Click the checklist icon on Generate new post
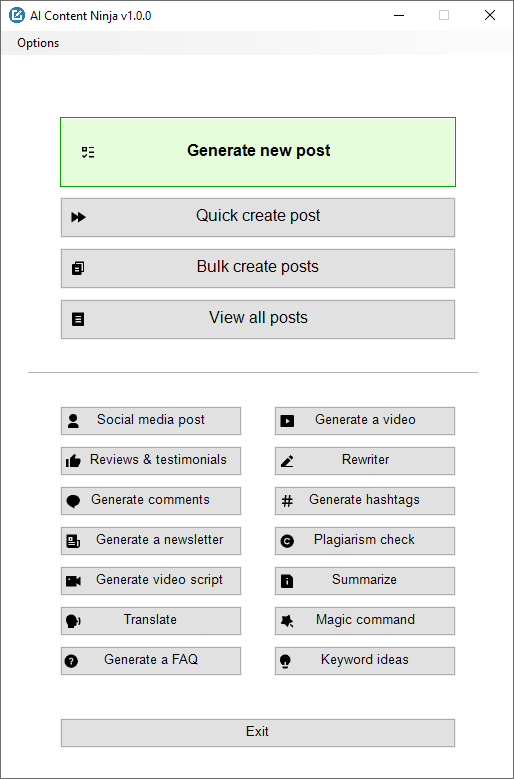 [x=88, y=153]
